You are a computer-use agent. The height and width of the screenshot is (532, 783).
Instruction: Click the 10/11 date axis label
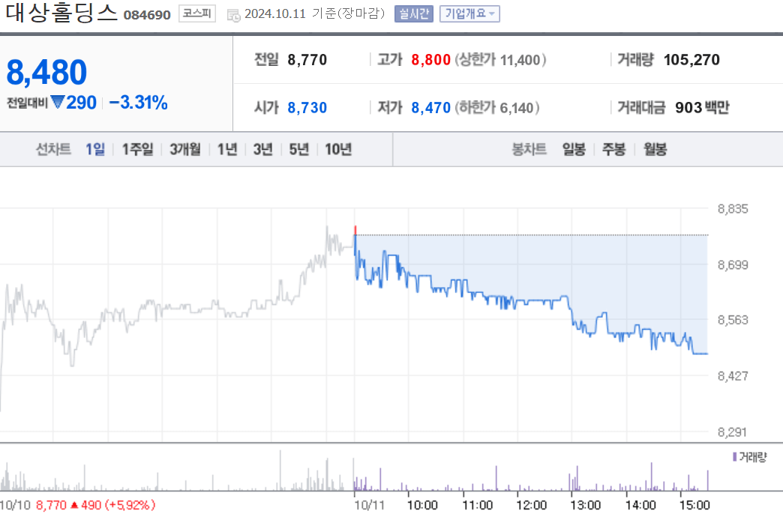tap(370, 506)
